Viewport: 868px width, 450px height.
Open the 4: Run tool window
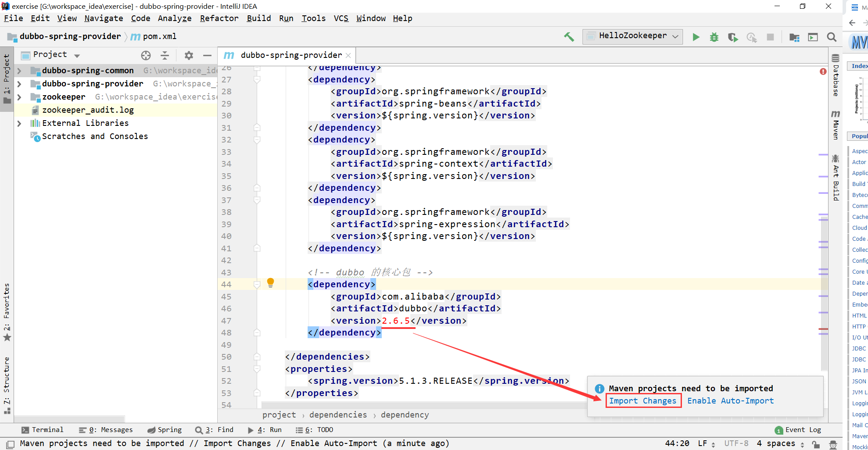tap(265, 430)
